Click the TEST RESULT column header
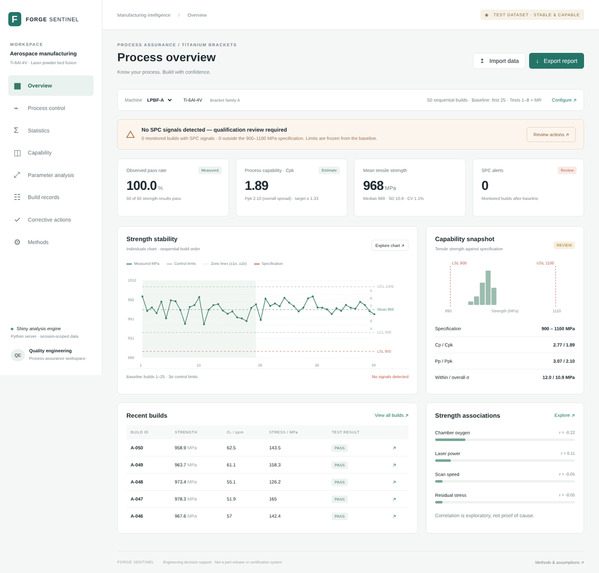Viewport: 599px width, 573px height. [x=345, y=432]
